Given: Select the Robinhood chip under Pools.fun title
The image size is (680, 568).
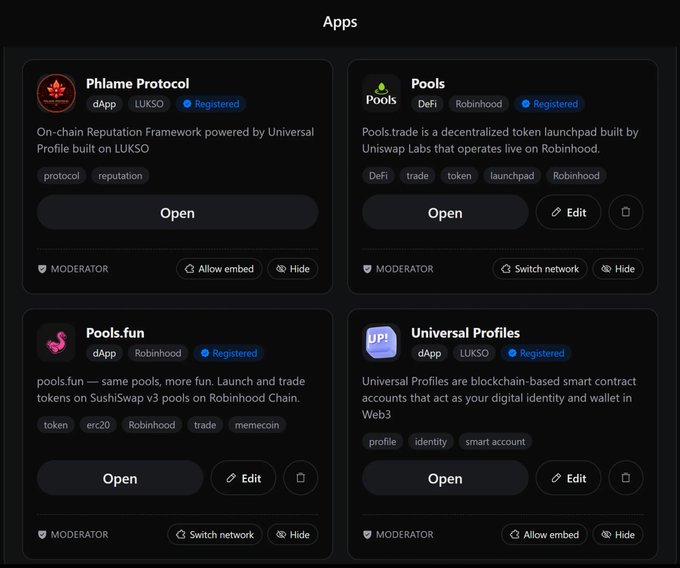Looking at the screenshot, I should click(x=158, y=353).
